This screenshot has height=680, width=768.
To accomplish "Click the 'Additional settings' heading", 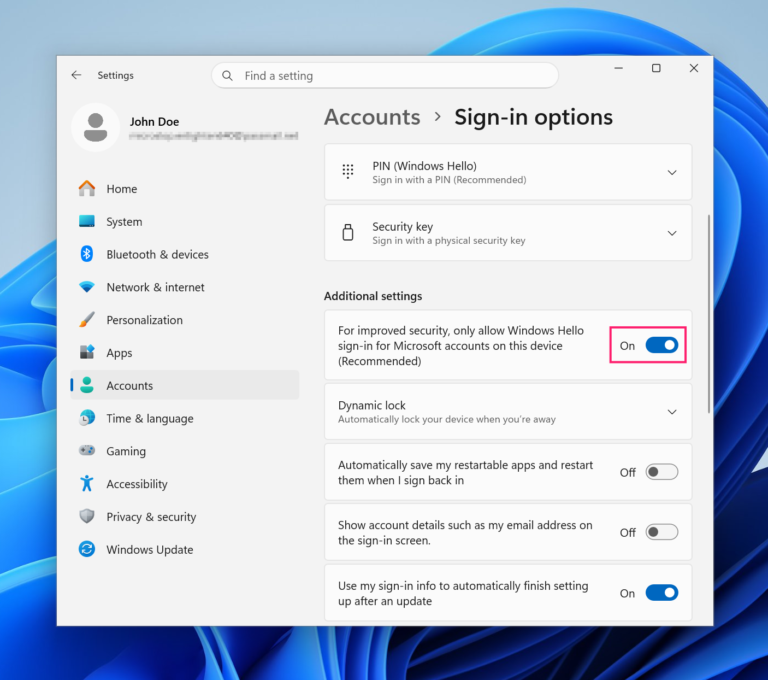I will [x=373, y=296].
